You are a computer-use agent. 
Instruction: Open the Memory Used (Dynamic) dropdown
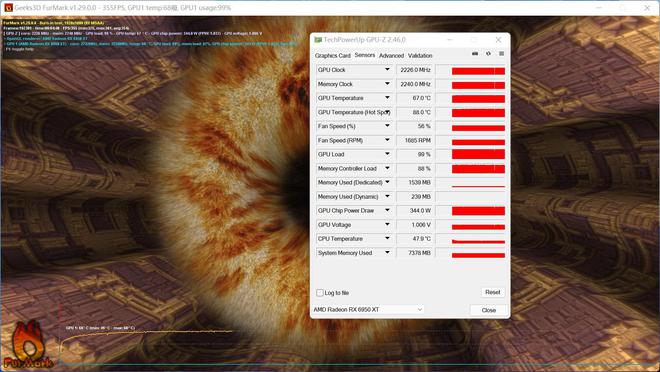click(387, 197)
